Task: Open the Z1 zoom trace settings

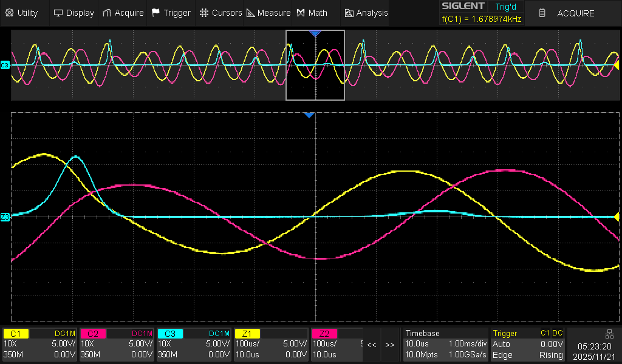Action: 271,344
